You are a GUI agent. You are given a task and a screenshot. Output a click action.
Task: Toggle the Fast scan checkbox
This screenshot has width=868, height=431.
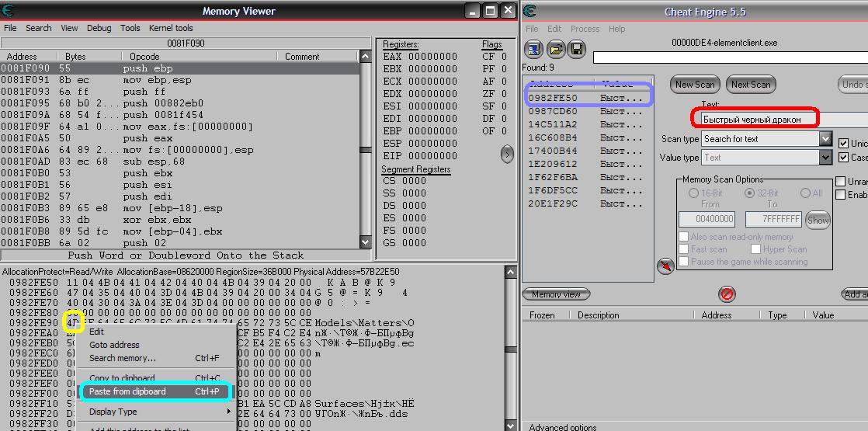click(x=684, y=249)
